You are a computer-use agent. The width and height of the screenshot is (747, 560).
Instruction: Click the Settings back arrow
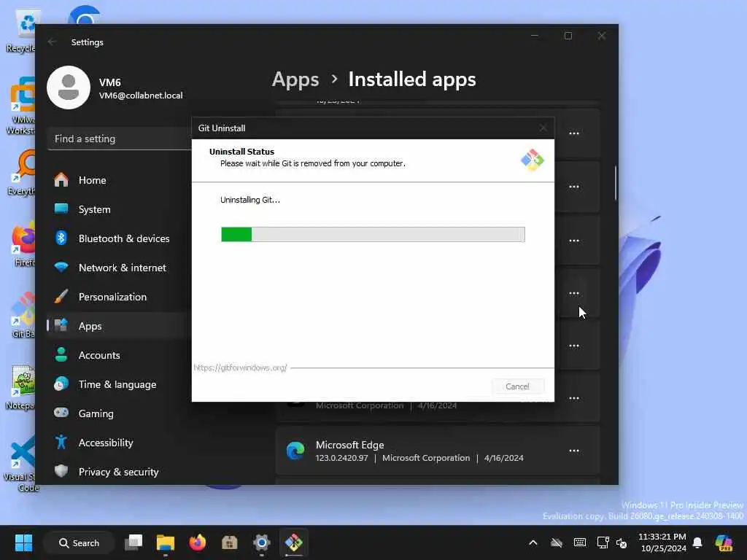53,42
